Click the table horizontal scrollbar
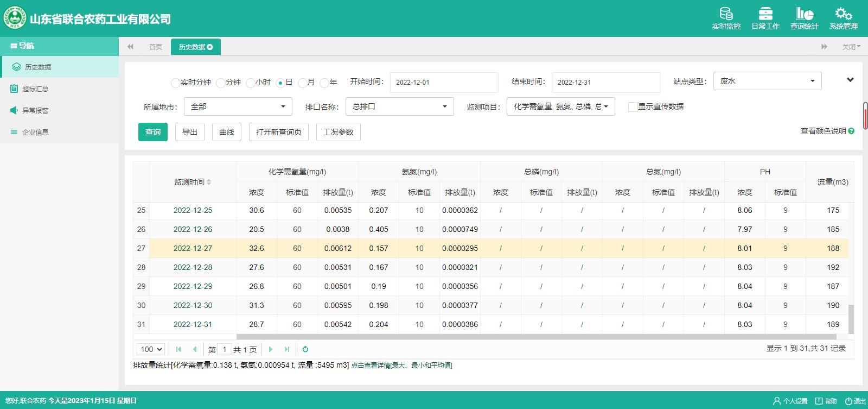The height and width of the screenshot is (409, 868). pos(537,337)
